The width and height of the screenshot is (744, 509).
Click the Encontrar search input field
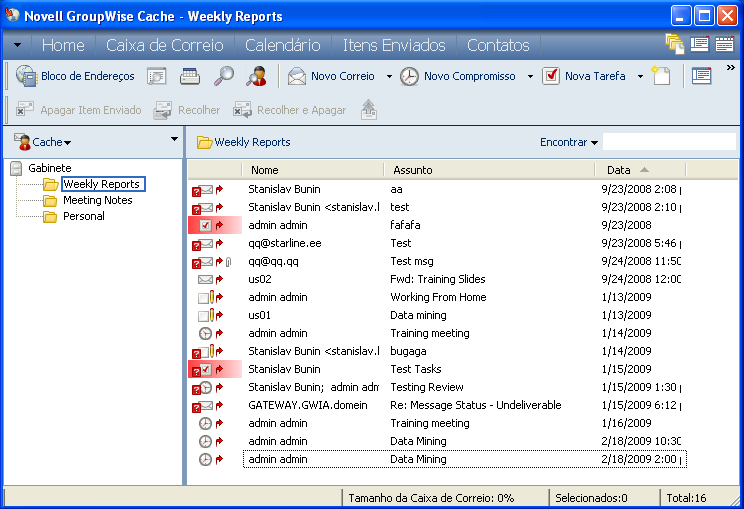pos(668,142)
